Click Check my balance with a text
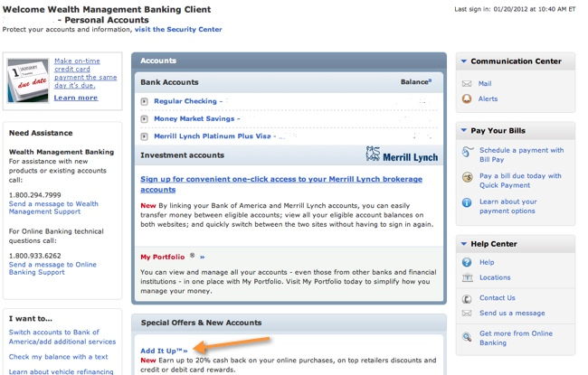 coord(58,357)
